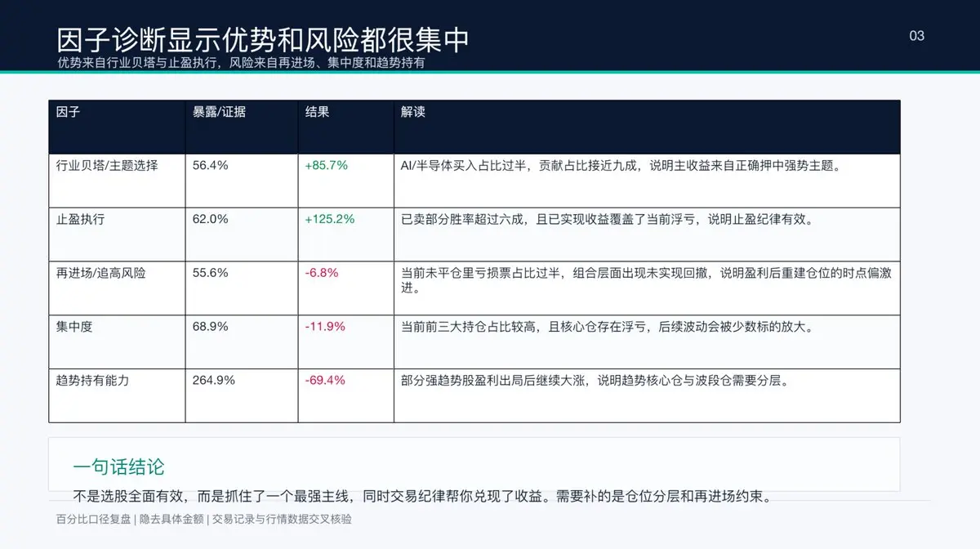Click the slide title 因子诊断显示优势和风险都很集中
Viewport: 980px width, 549px height.
262,39
